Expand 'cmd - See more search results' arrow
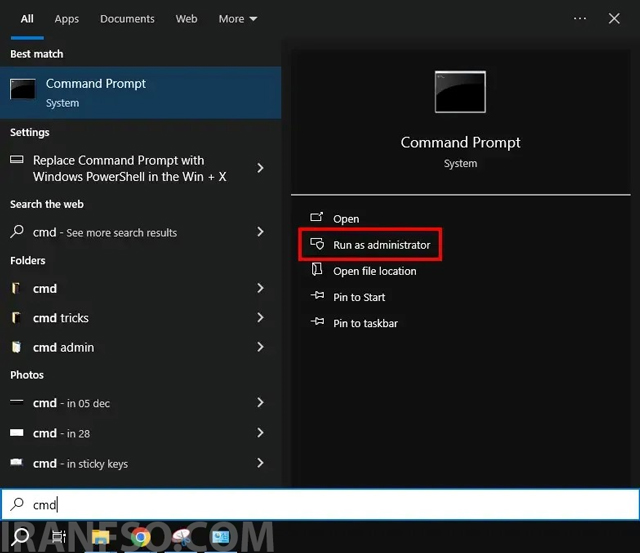 pyautogui.click(x=260, y=232)
